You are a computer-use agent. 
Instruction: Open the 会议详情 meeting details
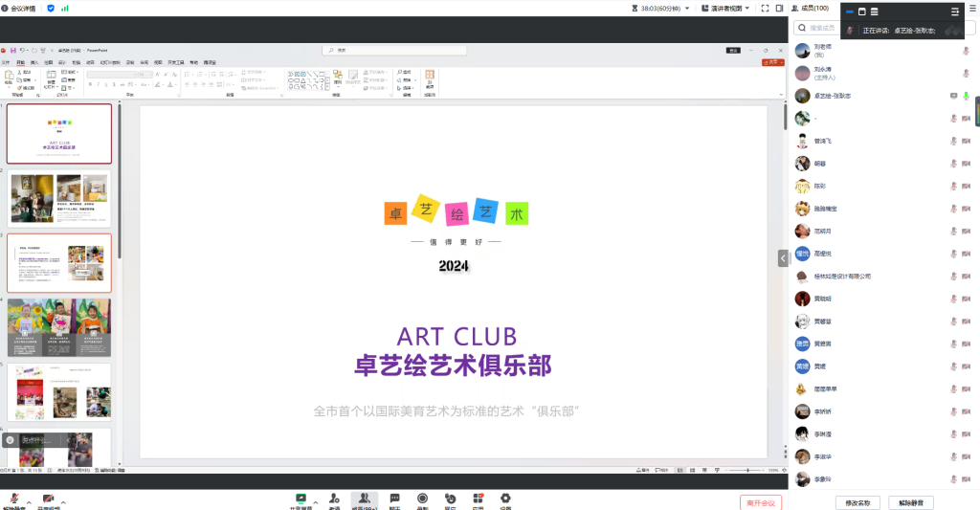coord(18,8)
